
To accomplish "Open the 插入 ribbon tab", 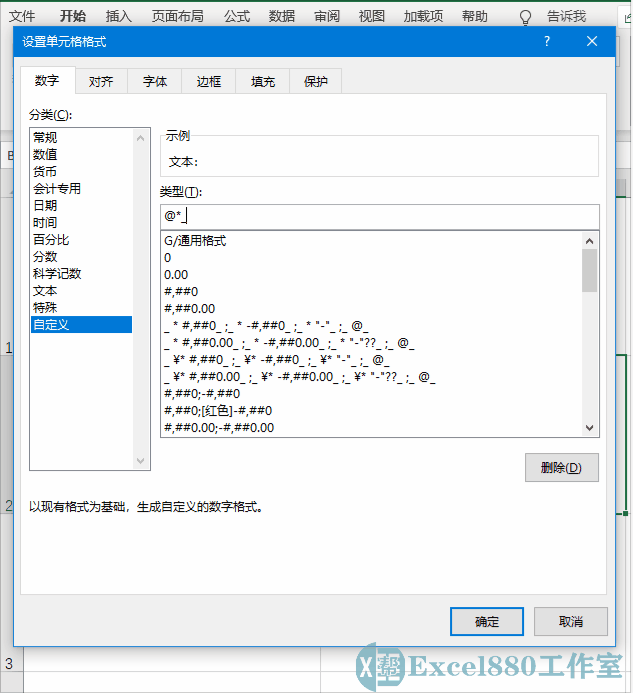I will (118, 16).
